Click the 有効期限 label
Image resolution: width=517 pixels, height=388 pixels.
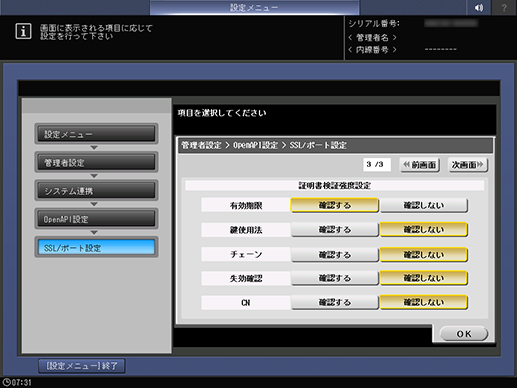(x=246, y=205)
